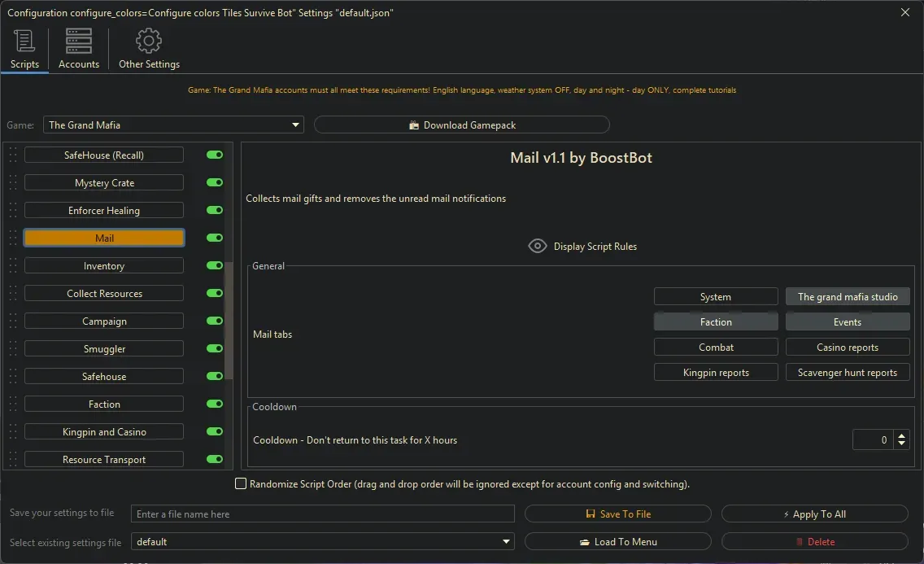Click the script list scrollbar

pyautogui.click(x=229, y=321)
